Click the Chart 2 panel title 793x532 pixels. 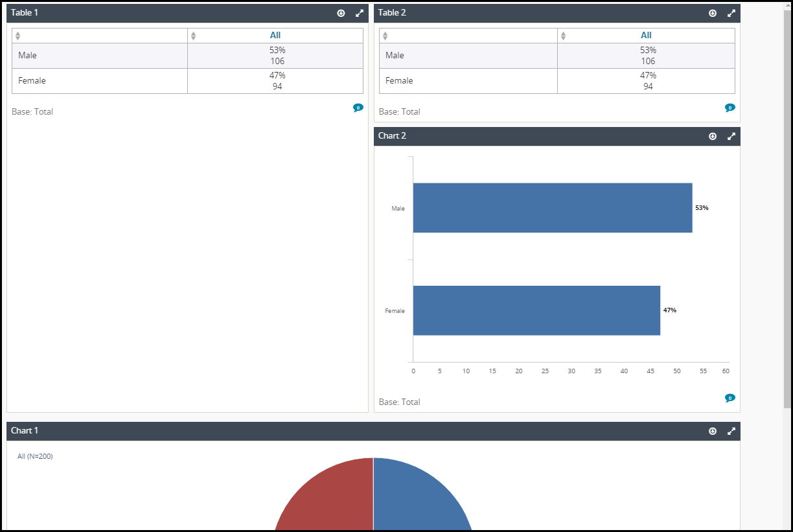(x=392, y=136)
